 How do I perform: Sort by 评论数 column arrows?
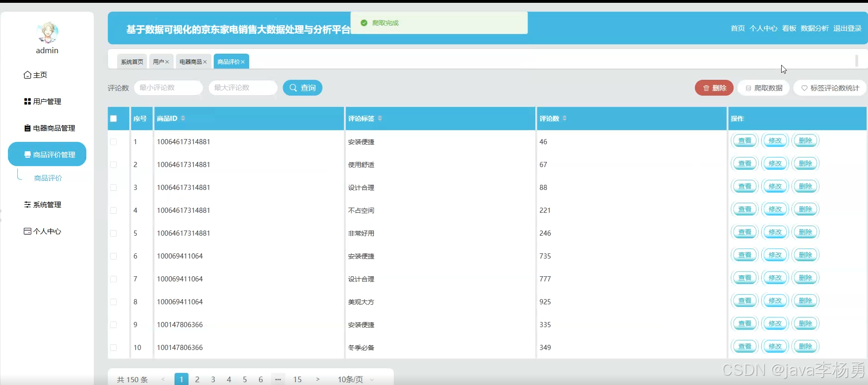point(565,119)
